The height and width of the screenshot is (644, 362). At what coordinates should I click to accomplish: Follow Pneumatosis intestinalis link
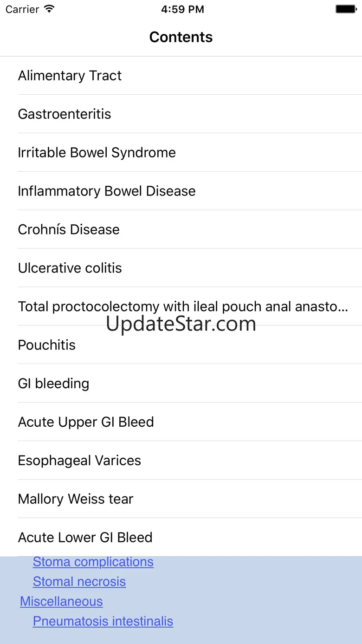103,622
